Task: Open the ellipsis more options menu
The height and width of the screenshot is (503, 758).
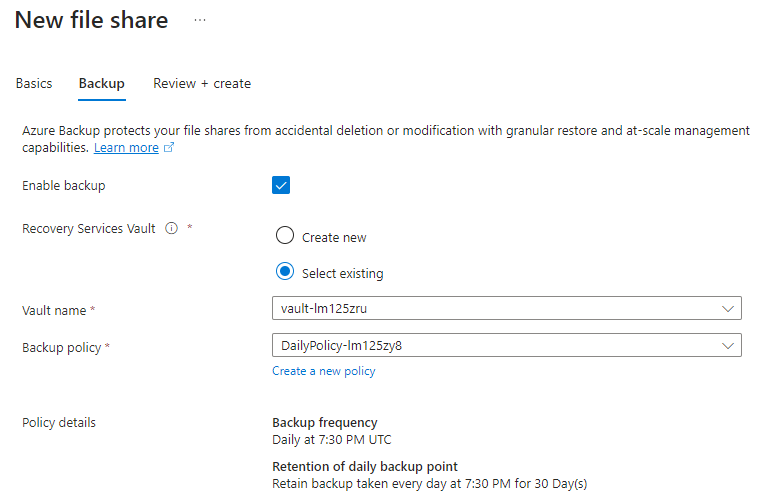Action: coord(200,20)
